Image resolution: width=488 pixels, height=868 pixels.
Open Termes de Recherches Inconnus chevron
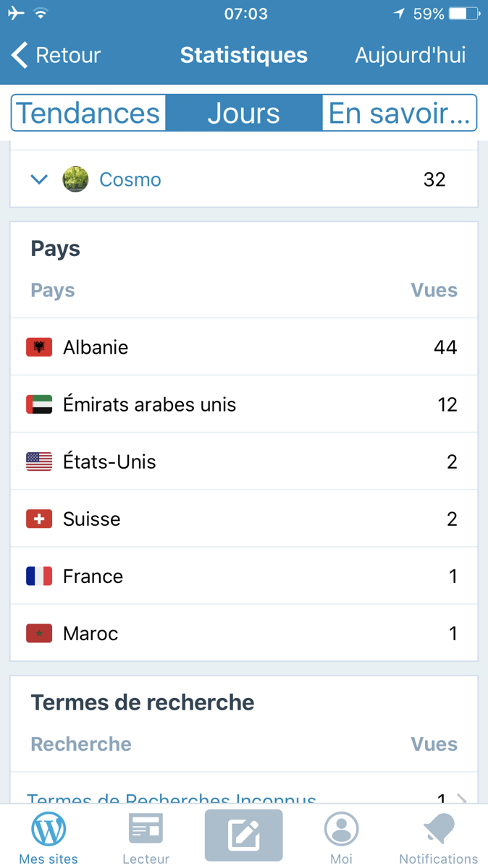click(x=461, y=799)
